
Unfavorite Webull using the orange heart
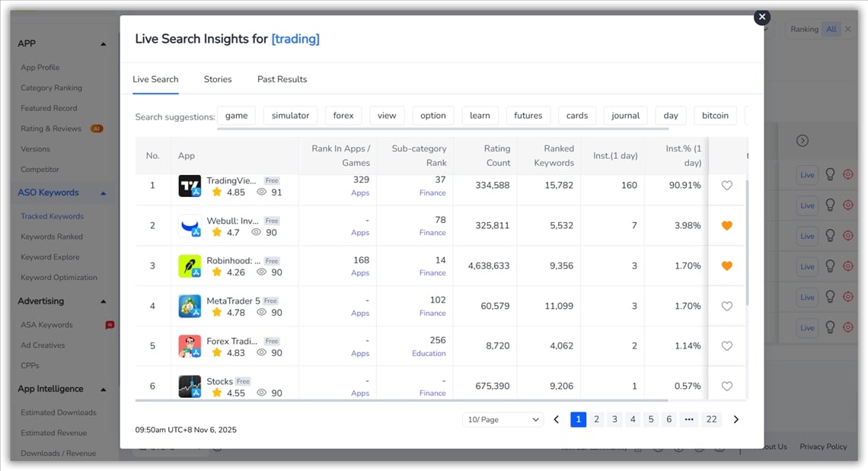(x=726, y=226)
